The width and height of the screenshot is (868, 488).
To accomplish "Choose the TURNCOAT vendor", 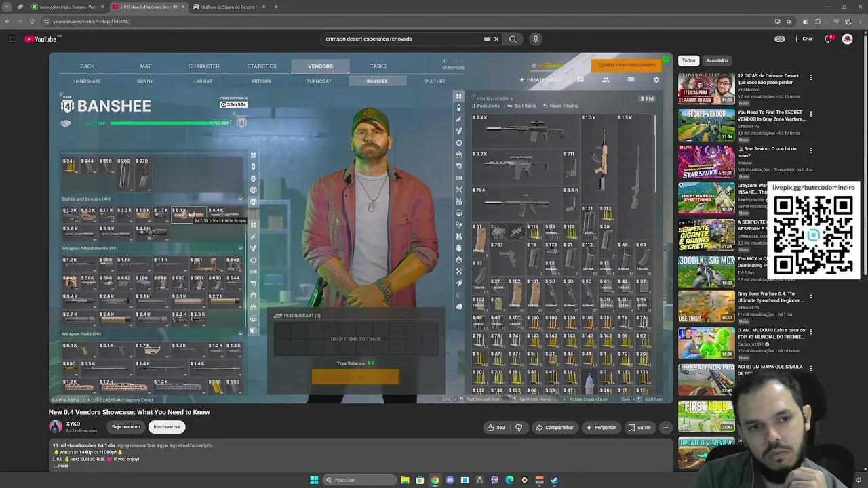I will (319, 81).
